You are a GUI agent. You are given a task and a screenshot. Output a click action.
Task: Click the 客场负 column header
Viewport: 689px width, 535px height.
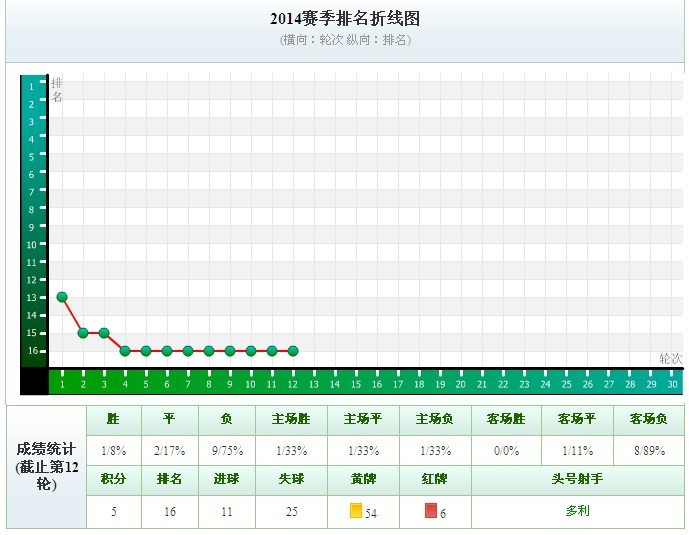tap(649, 419)
